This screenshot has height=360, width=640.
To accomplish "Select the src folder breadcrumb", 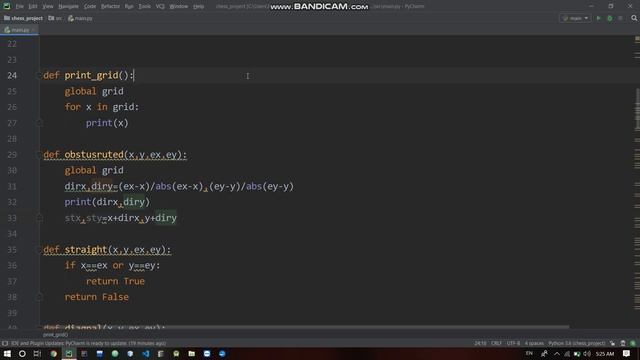I will tap(55, 18).
